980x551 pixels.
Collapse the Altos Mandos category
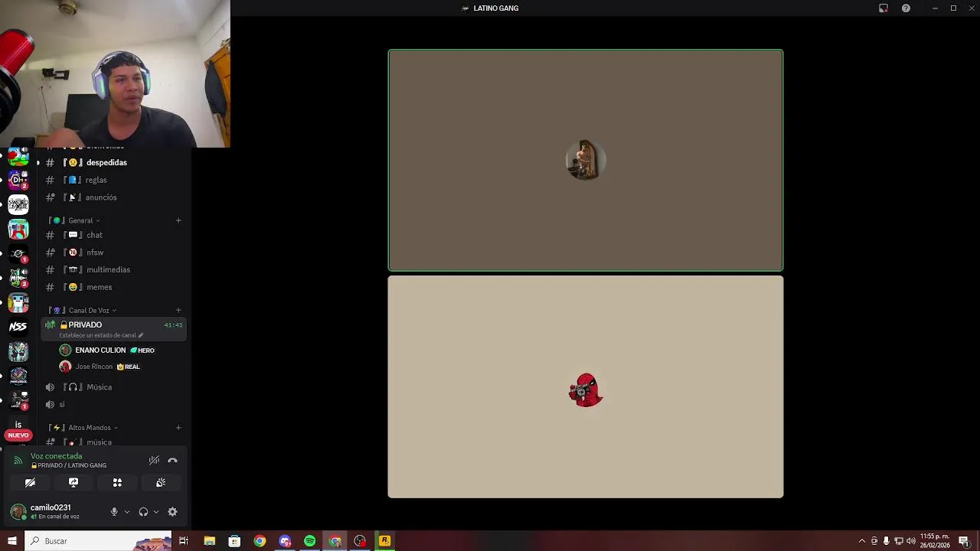coord(89,428)
